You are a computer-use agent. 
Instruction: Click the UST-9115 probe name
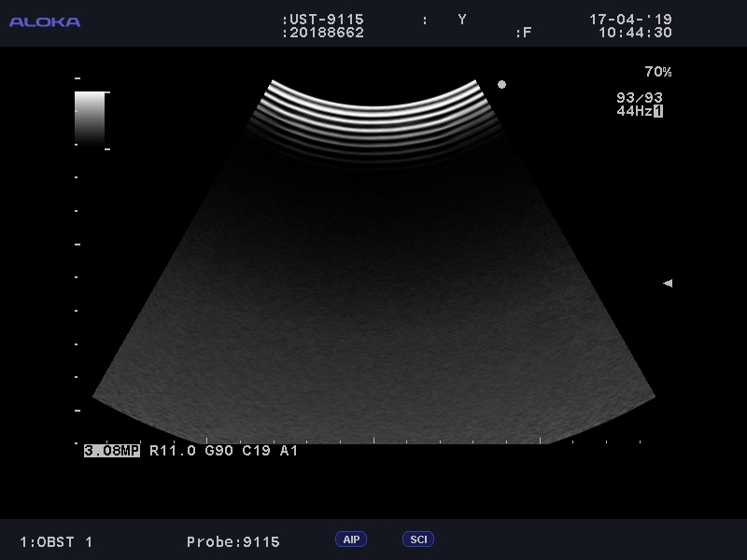[x=326, y=20]
